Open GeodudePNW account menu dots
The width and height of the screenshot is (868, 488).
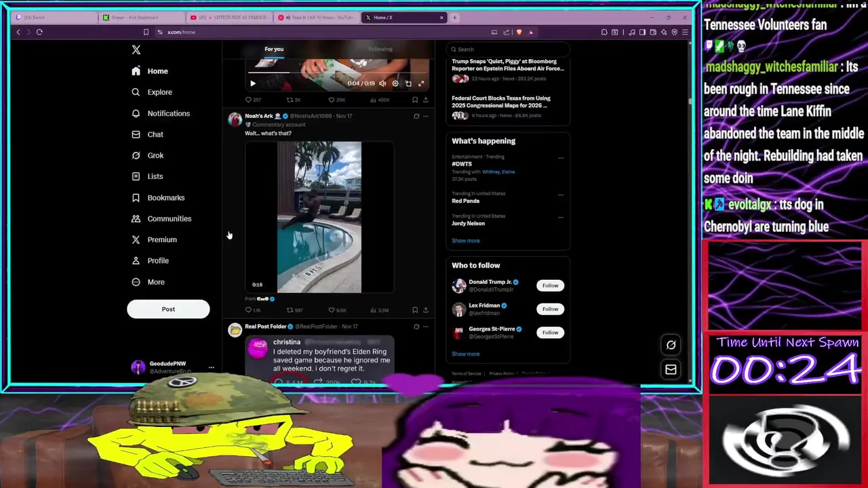(211, 367)
